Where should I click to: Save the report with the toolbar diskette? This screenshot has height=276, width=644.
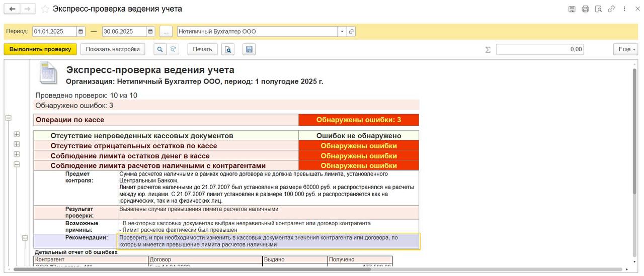click(249, 49)
